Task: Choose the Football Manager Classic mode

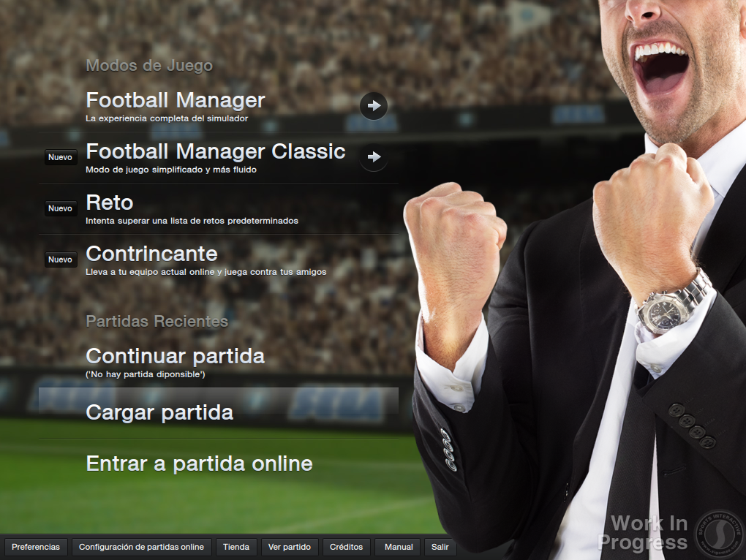Action: click(219, 157)
